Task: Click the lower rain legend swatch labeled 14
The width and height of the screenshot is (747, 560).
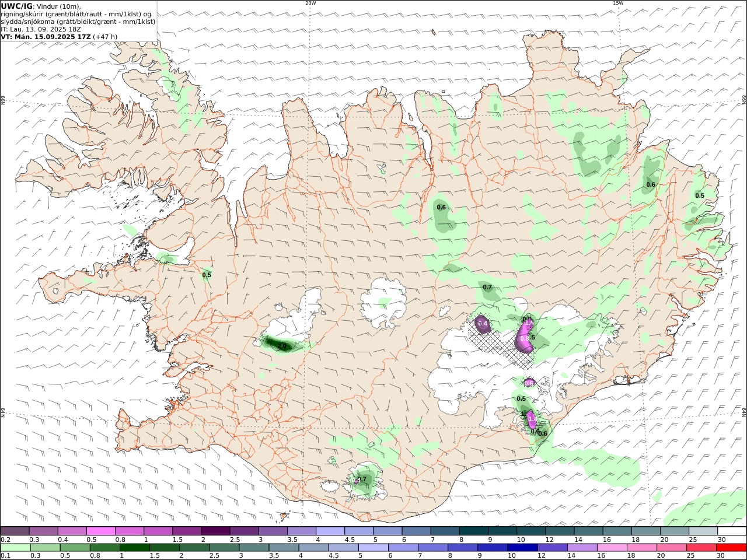Action: click(581, 548)
